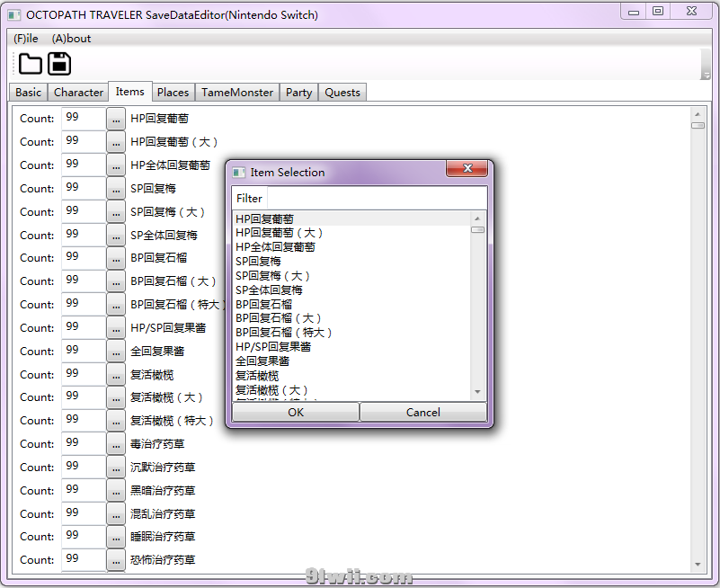The width and height of the screenshot is (720, 588).
Task: Open item picker for 毒治疗药草 row
Action: (116, 445)
